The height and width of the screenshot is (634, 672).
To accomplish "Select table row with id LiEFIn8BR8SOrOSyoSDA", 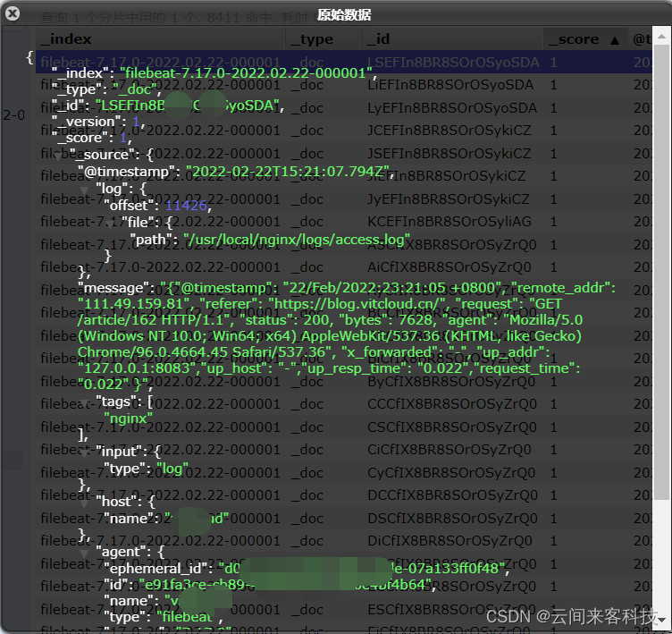I will [x=344, y=85].
